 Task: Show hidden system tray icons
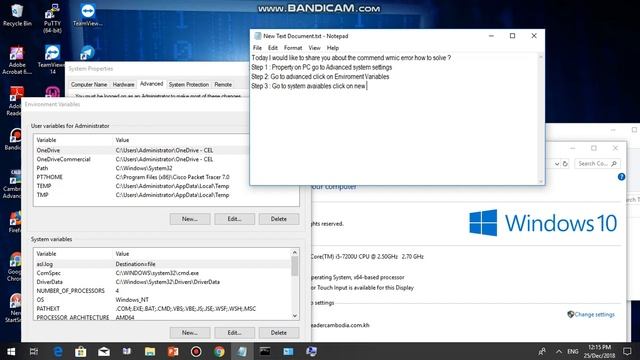pyautogui.click(x=558, y=351)
